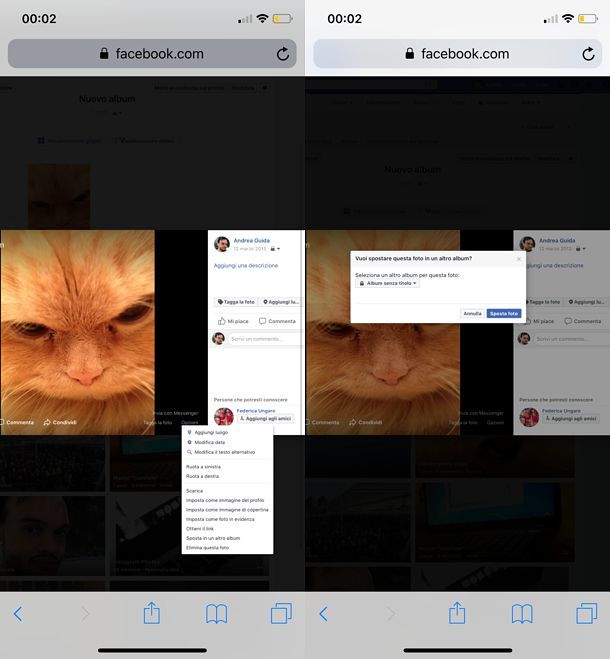Open Andrea Guida profile link in right screenshot
This screenshot has height=659, width=610.
tap(557, 240)
